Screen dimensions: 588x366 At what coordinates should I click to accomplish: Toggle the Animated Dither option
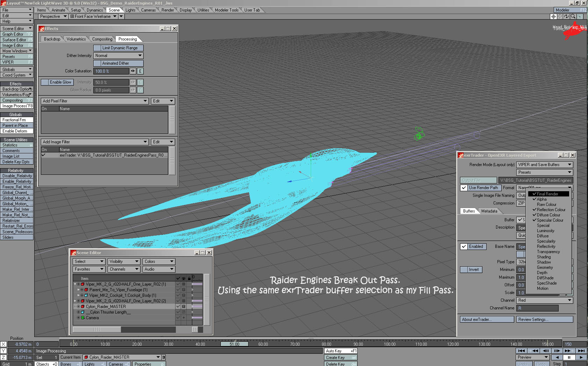(119, 63)
